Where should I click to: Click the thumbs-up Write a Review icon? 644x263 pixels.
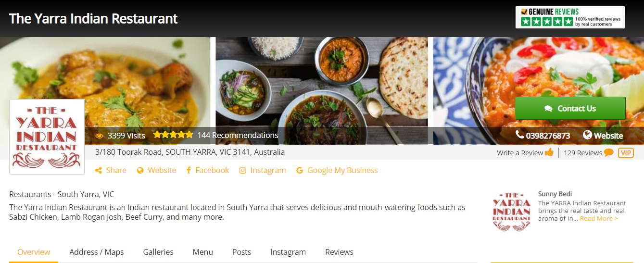(549, 152)
